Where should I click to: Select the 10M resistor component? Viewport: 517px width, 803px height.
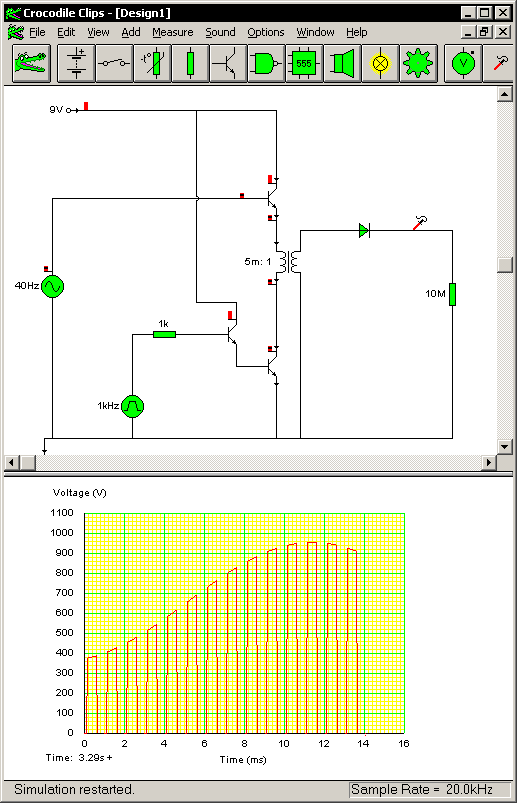(x=453, y=294)
